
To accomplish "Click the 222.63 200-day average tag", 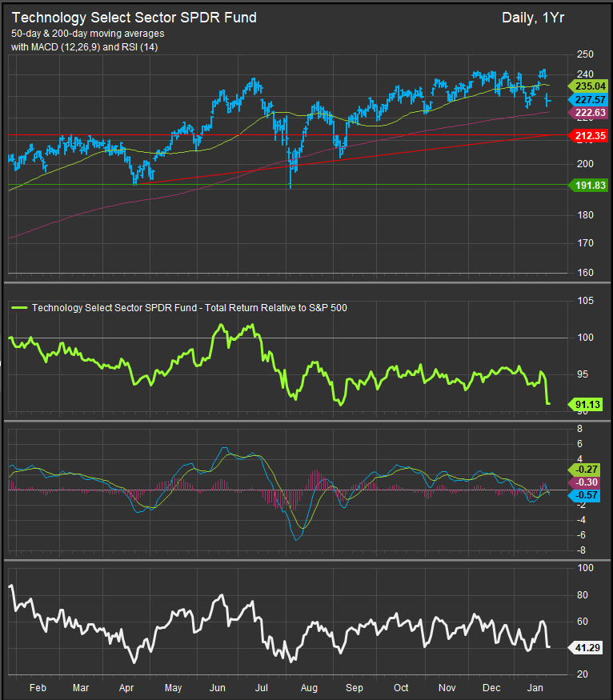I will click(x=587, y=113).
